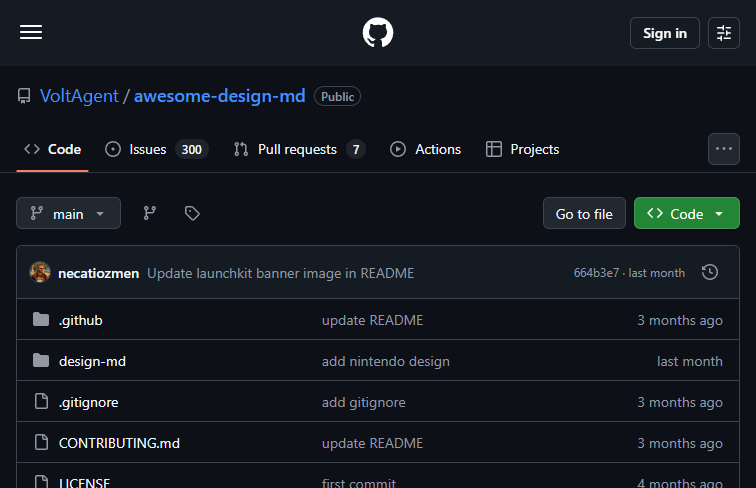Open the Actions tab

click(x=425, y=149)
